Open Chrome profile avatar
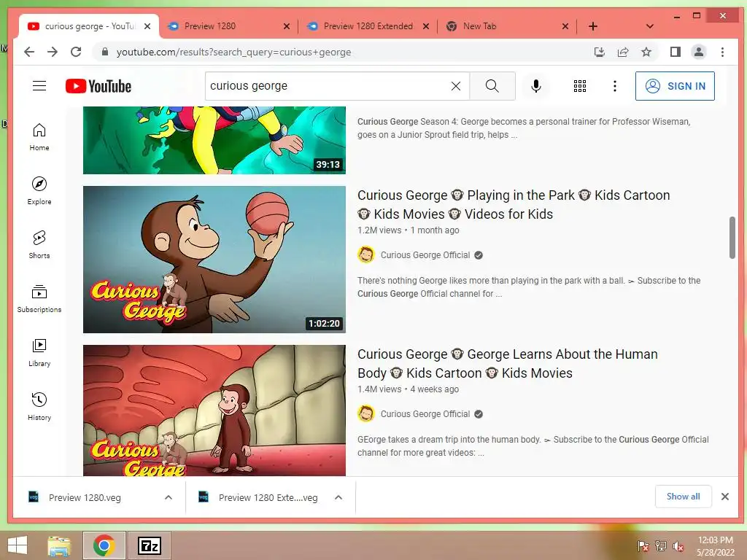 point(698,52)
